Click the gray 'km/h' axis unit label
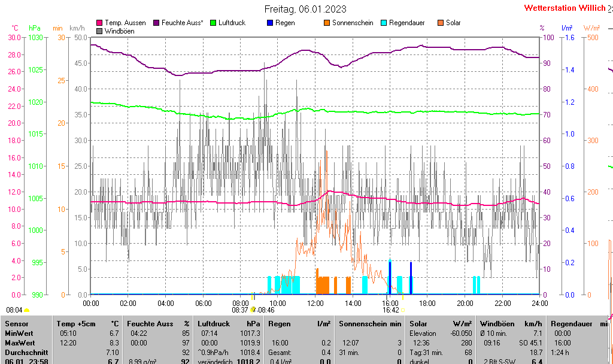 (x=77, y=28)
